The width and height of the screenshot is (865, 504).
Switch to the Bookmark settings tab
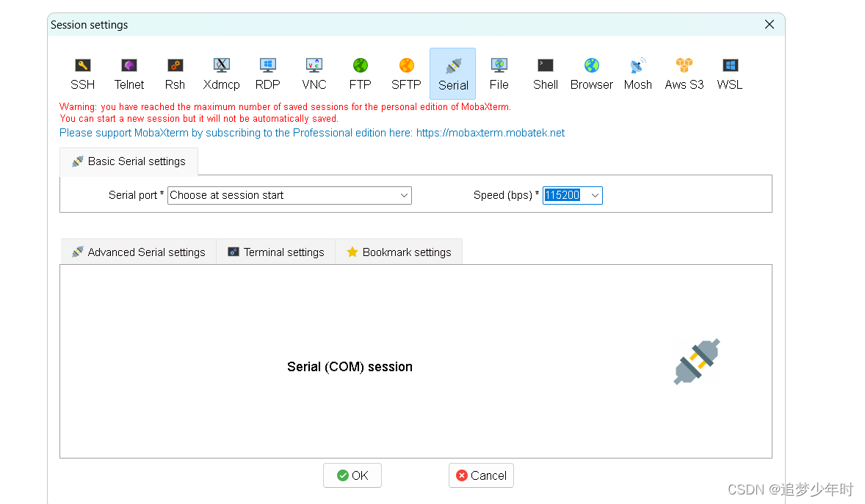tap(399, 252)
